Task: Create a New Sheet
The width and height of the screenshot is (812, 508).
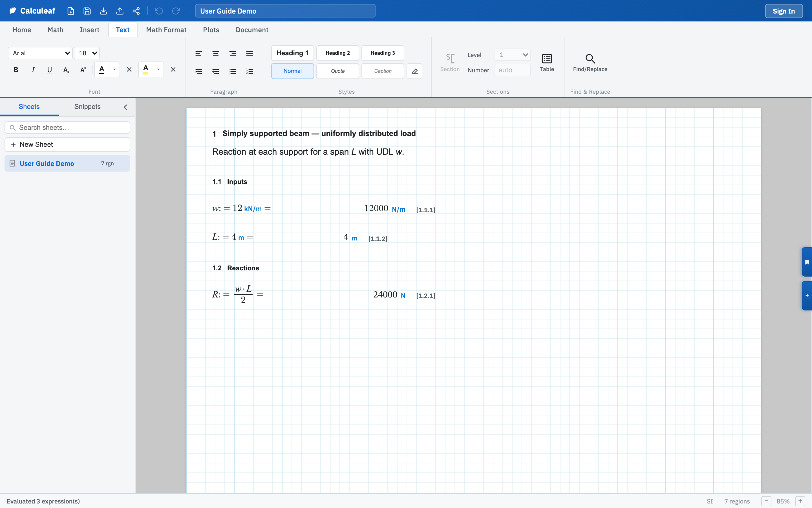Action: click(67, 144)
